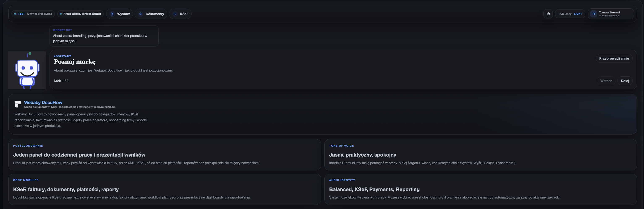Viewport: 644px width, 209px height.
Task: Click the ASSISTANT label
Action: pos(63,56)
